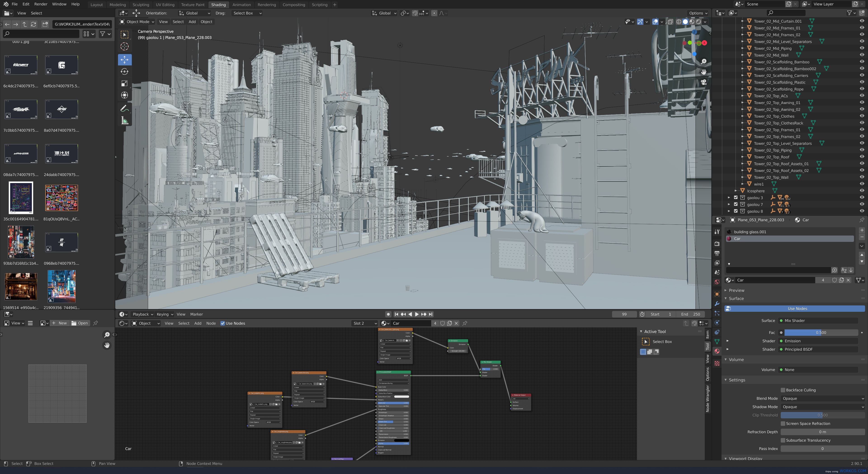
Task: Click Use Nodes button in Surface panel
Action: tap(794, 309)
